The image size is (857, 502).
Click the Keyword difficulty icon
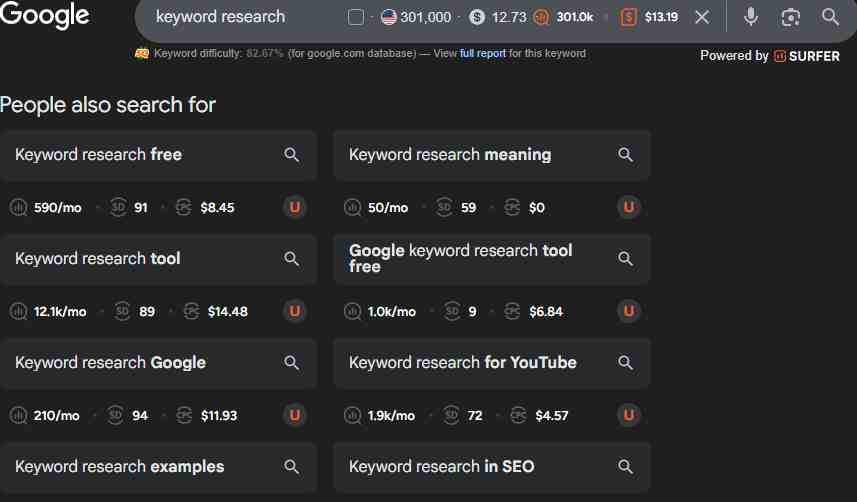point(142,53)
